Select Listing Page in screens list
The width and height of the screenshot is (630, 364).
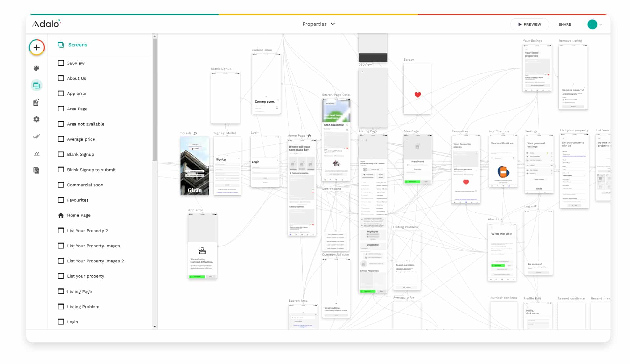(79, 292)
